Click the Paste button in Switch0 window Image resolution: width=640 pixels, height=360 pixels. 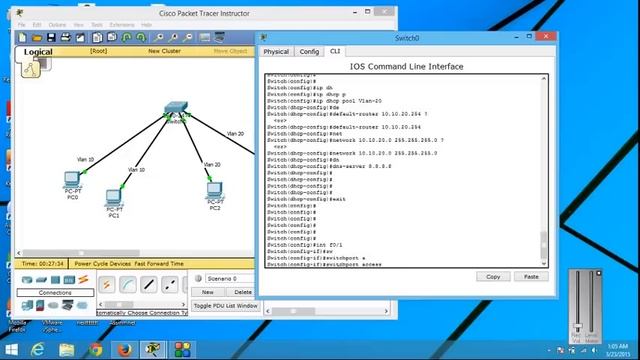pyautogui.click(x=531, y=277)
